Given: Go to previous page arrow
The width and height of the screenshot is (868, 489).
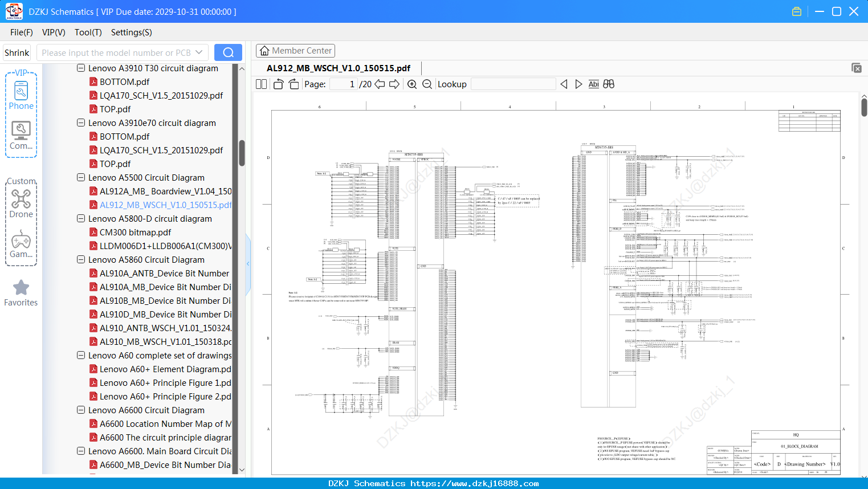Looking at the screenshot, I should point(380,84).
